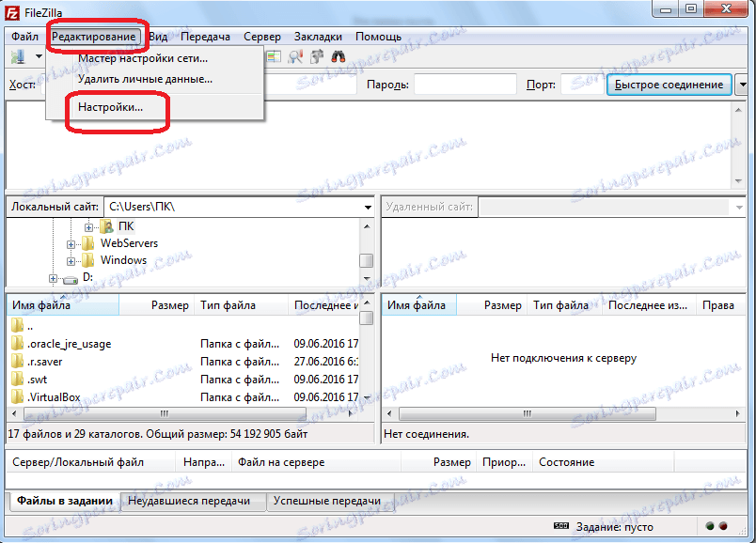The image size is (756, 543).
Task: Select the .oracle_jre_usage folder icon
Action: (17, 344)
